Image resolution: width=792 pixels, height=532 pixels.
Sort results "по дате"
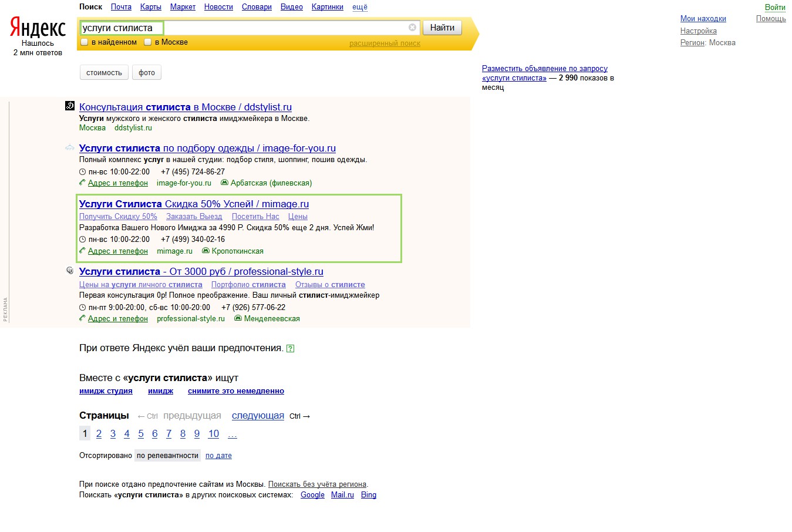(218, 456)
